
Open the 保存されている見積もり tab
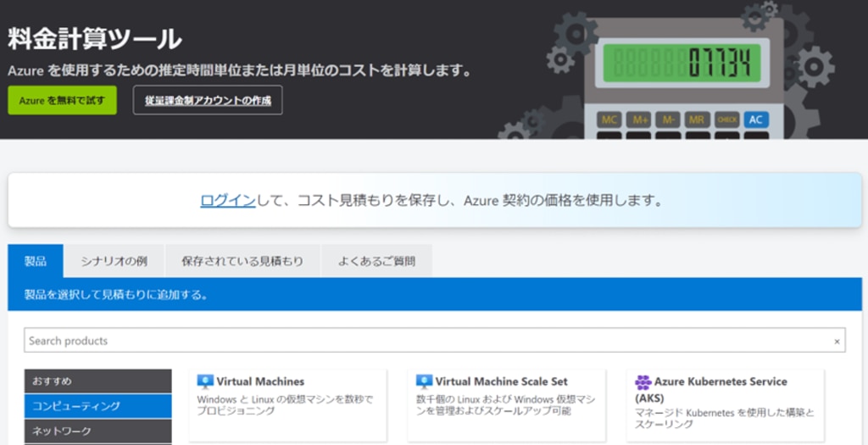tap(242, 261)
